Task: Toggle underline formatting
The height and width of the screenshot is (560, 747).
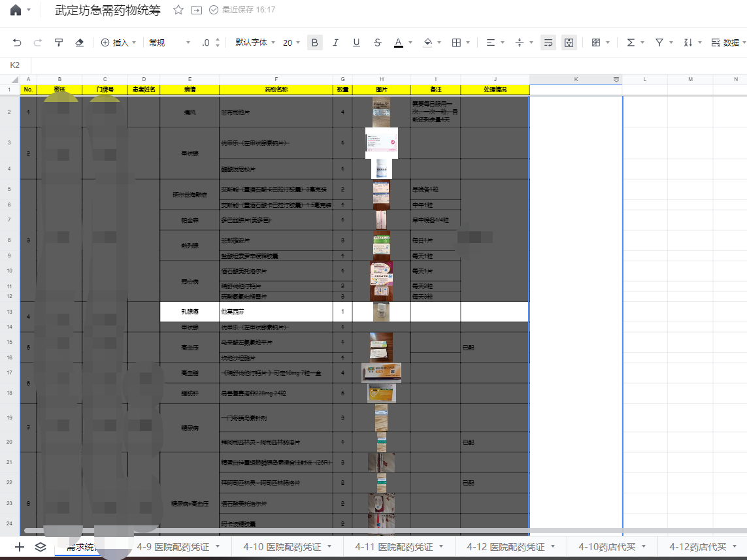Action: pos(356,43)
